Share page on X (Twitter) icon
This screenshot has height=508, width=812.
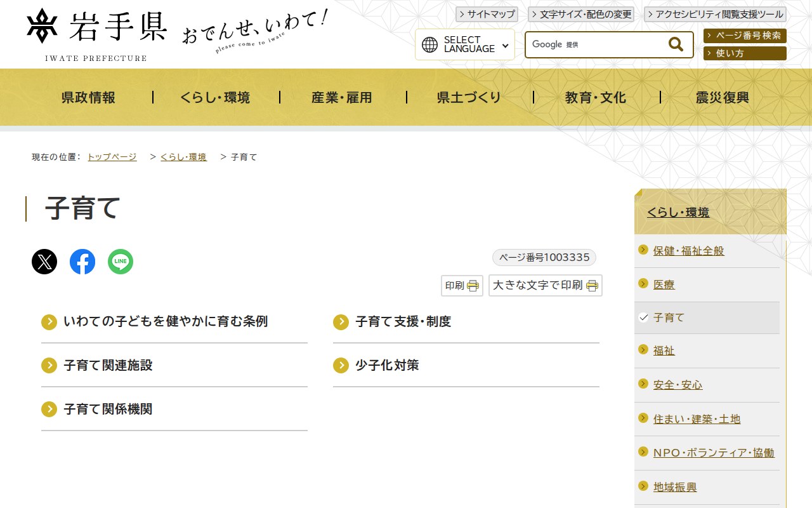[x=44, y=262]
